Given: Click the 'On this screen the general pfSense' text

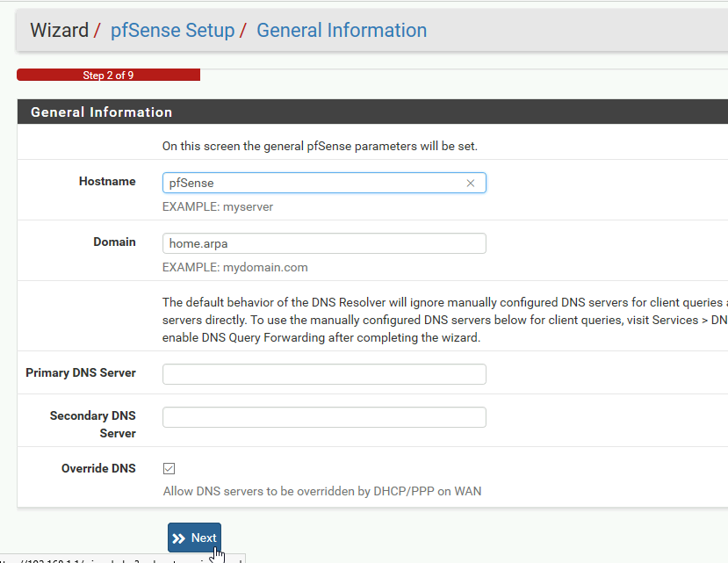Looking at the screenshot, I should (320, 147).
